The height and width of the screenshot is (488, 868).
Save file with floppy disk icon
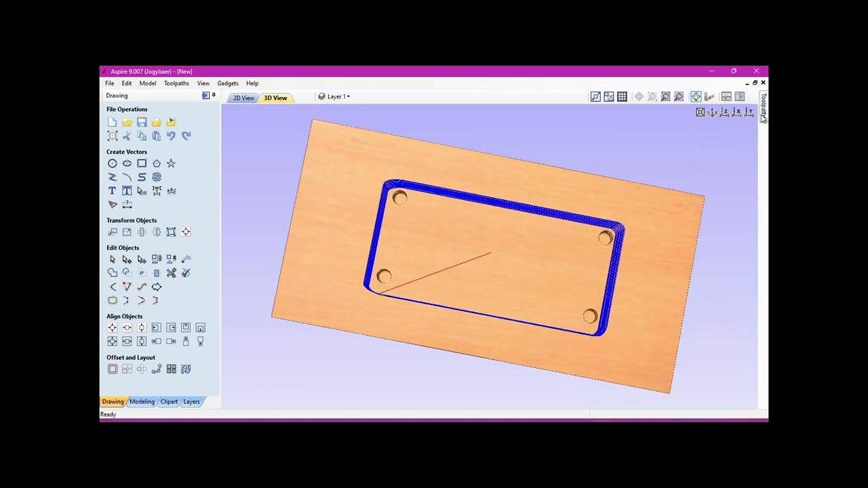(x=142, y=122)
